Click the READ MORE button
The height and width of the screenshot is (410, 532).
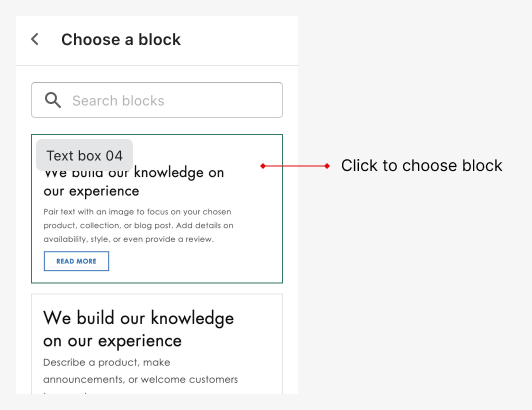76,261
